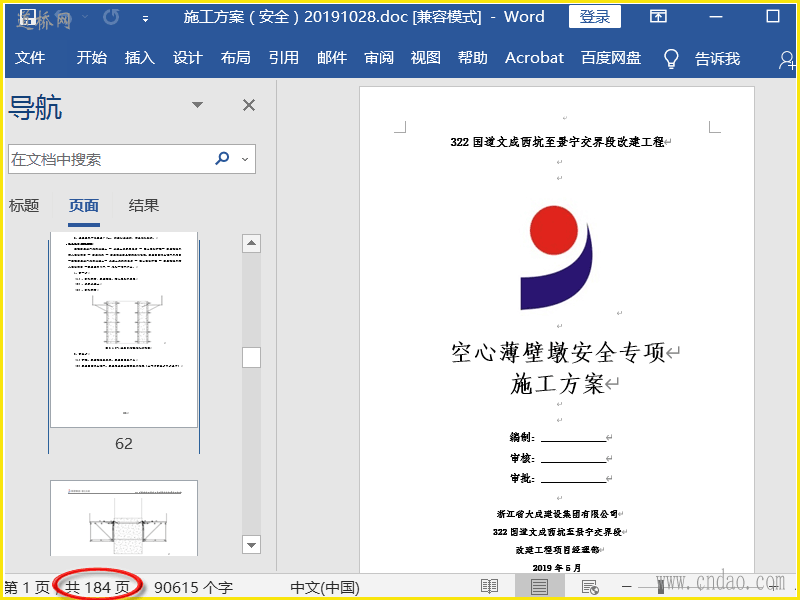Switch to the 标题 navigation tab
Screen dimensions: 800x600
(24, 206)
